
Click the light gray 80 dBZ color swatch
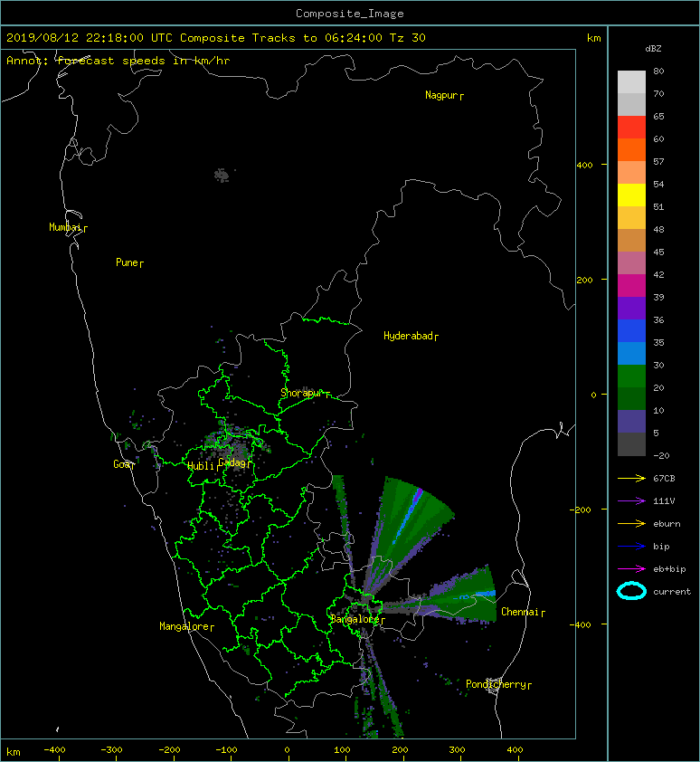pos(631,81)
